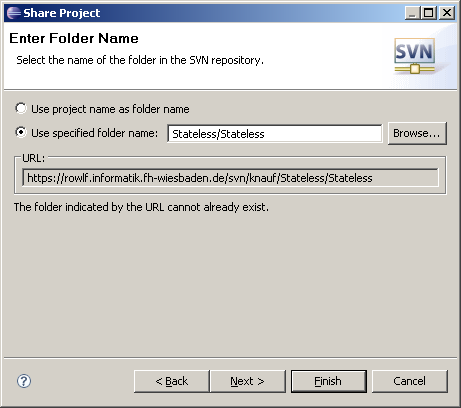Screen dimensions: 461x408
Task: Click the "Use specified folder name:" label text
Action: pyautogui.click(x=94, y=133)
